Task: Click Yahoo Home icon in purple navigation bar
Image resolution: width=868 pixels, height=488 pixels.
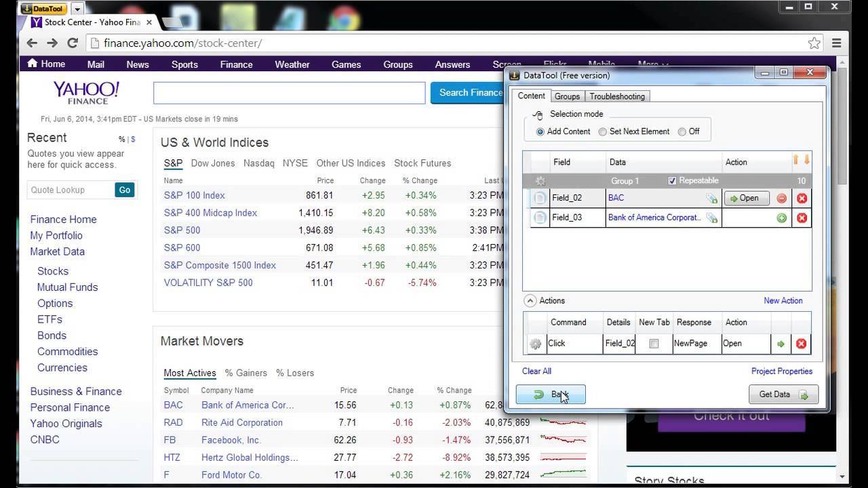Action: (32, 64)
